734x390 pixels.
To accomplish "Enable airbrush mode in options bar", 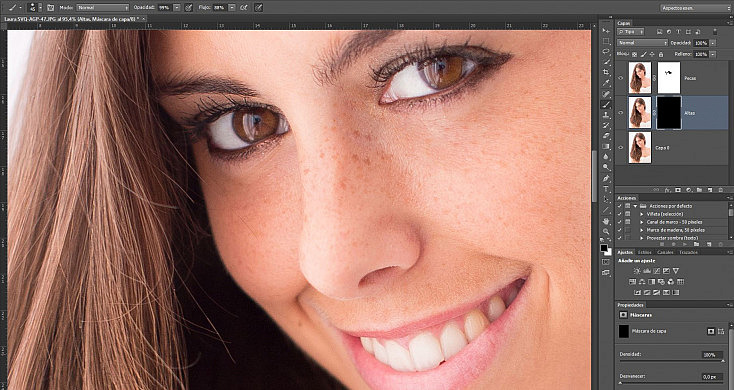I will pos(244,7).
